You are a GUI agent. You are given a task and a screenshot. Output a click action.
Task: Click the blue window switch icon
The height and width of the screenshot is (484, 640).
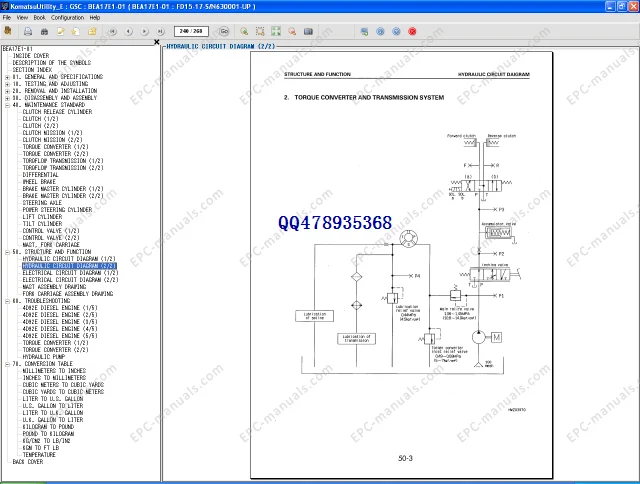364,31
